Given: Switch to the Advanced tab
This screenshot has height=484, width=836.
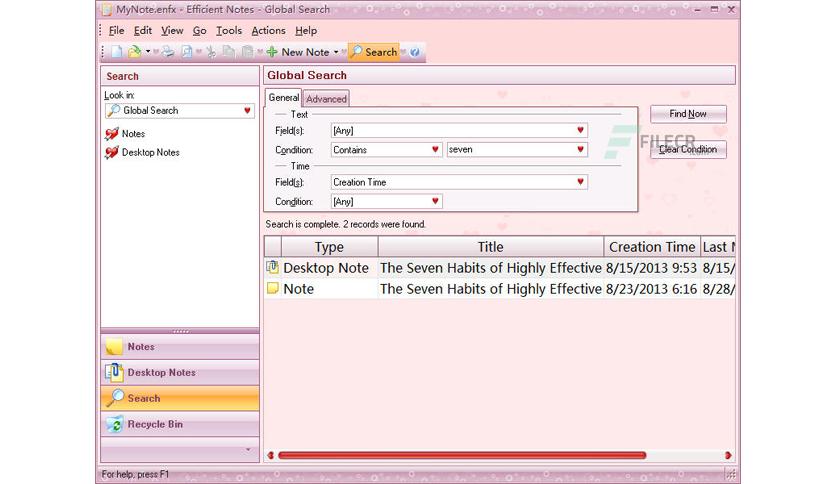Looking at the screenshot, I should click(326, 99).
